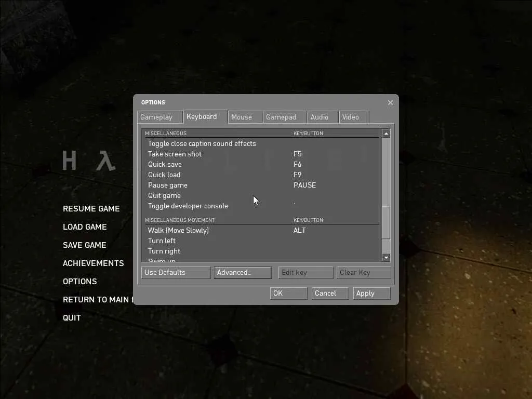Image resolution: width=532 pixels, height=399 pixels.
Task: Click Use Defaults button
Action: (x=176, y=272)
